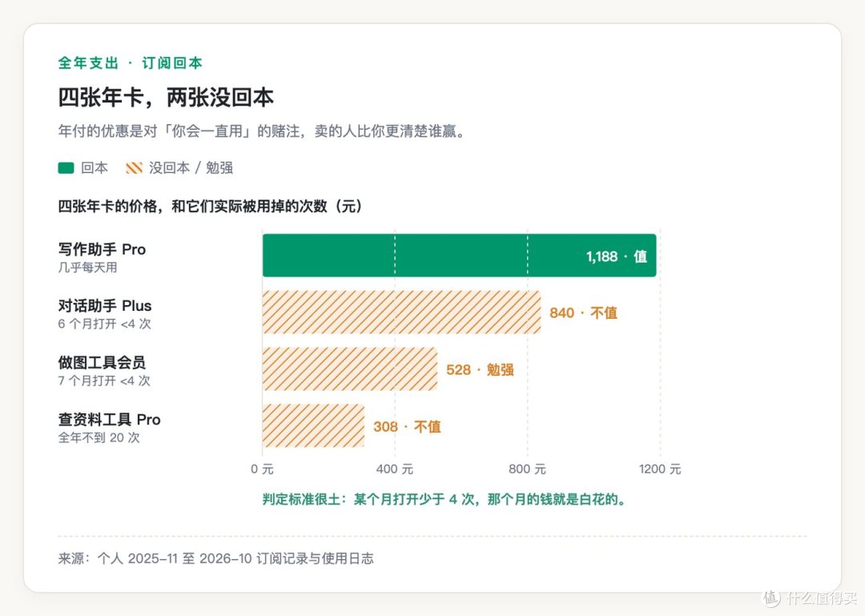Click the striped orange 没回本 legend swatch
Image resolution: width=865 pixels, height=616 pixels.
(x=134, y=167)
